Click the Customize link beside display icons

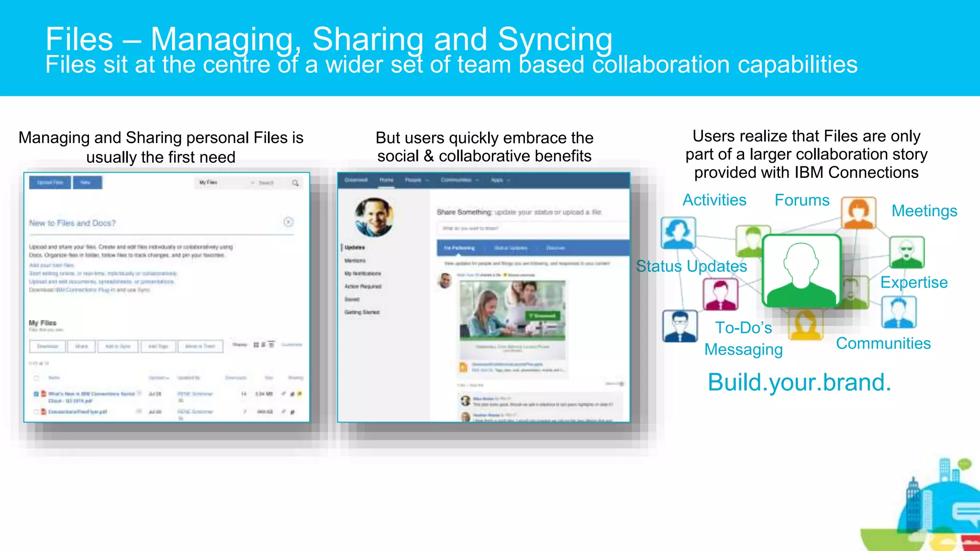tap(291, 344)
